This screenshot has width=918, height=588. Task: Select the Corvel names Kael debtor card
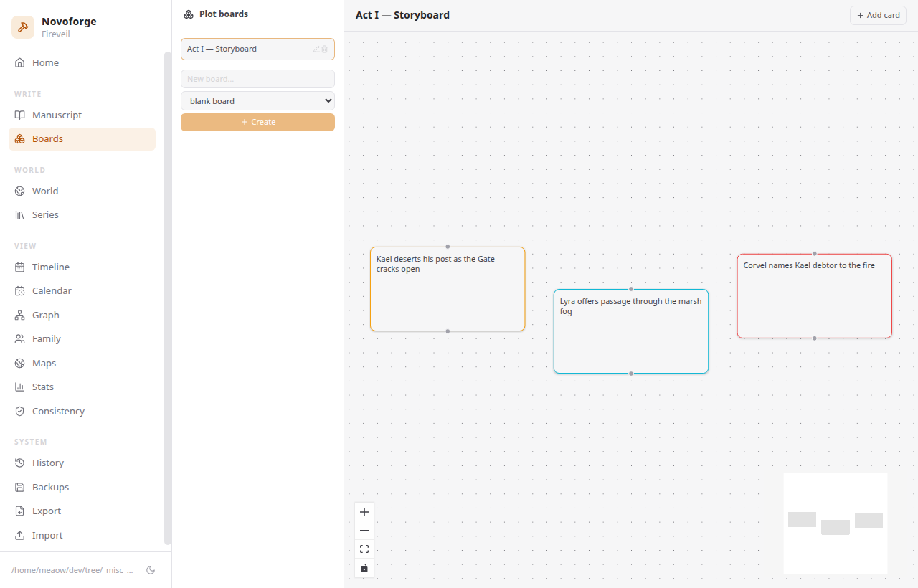pos(815,295)
